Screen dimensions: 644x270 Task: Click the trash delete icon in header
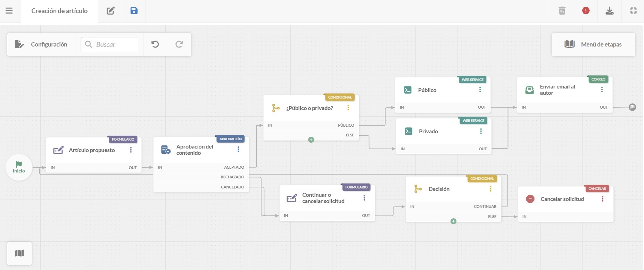click(562, 11)
